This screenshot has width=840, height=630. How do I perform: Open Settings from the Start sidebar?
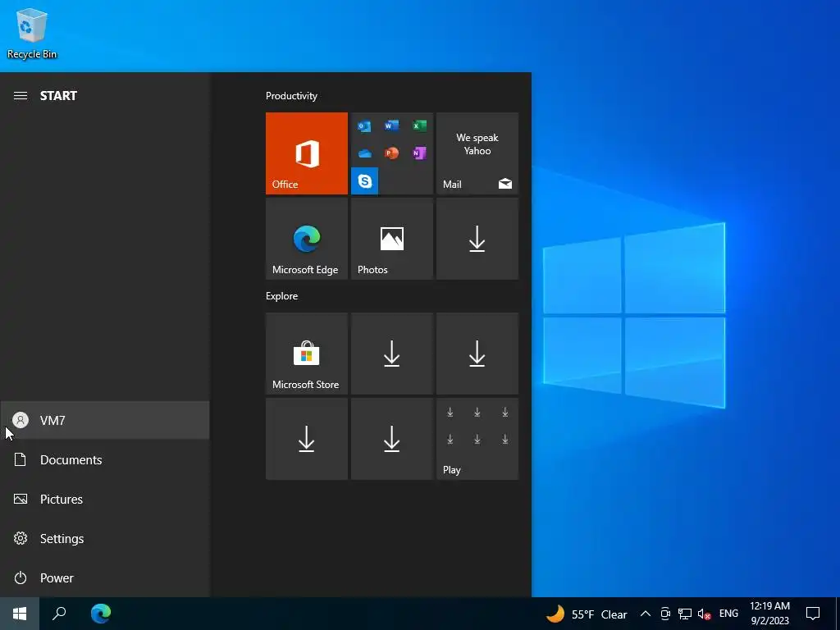click(105, 538)
